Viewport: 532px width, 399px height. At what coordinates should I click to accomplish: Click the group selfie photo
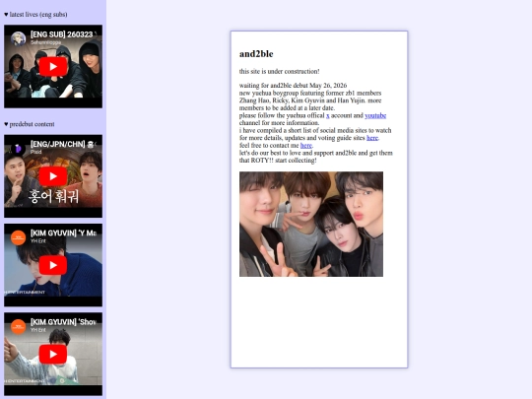[x=311, y=224]
